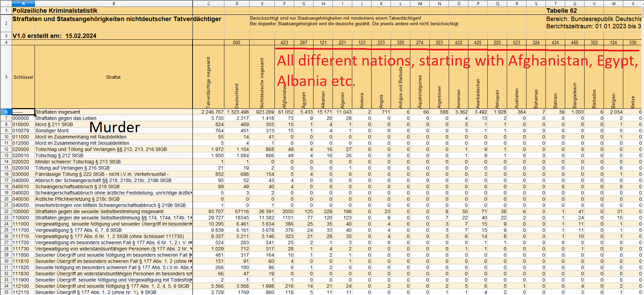Viewport: 644px width, 295px height.
Task: Select column header M
Action: pos(420,3)
